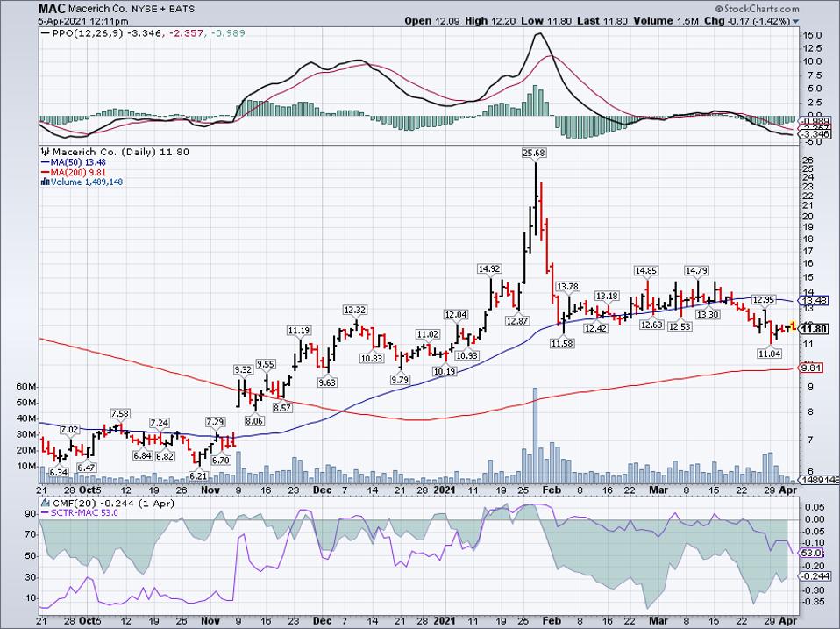The image size is (840, 629).
Task: Click the 10.19 low price label
Action: [445, 371]
